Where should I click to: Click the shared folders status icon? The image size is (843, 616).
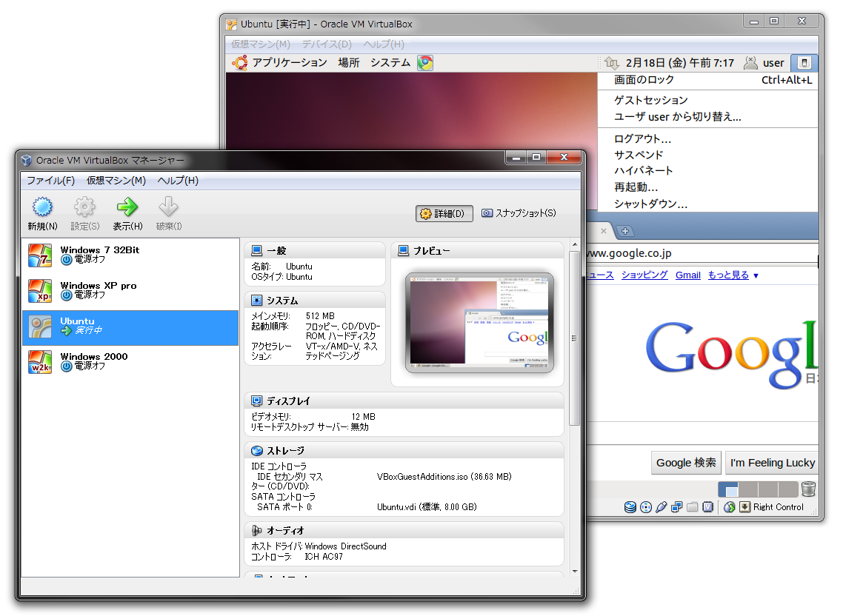(693, 507)
